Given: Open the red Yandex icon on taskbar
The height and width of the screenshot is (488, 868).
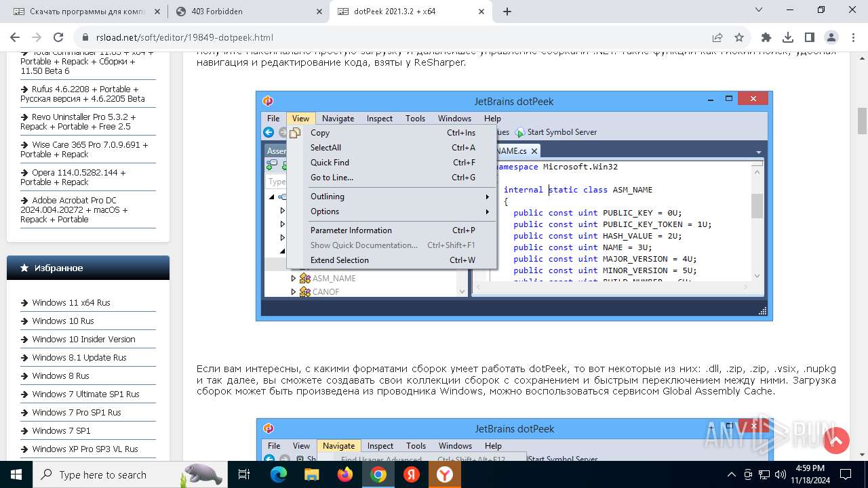Looking at the screenshot, I should [412, 474].
